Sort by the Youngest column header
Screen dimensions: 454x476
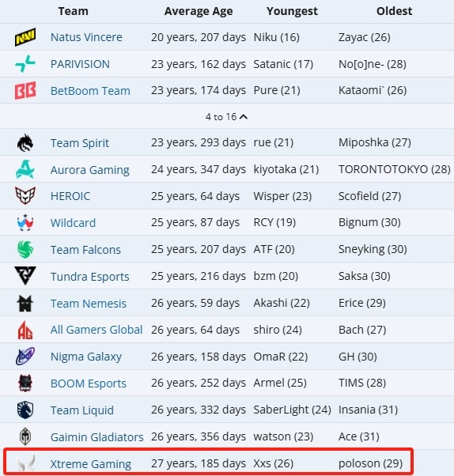(x=292, y=11)
